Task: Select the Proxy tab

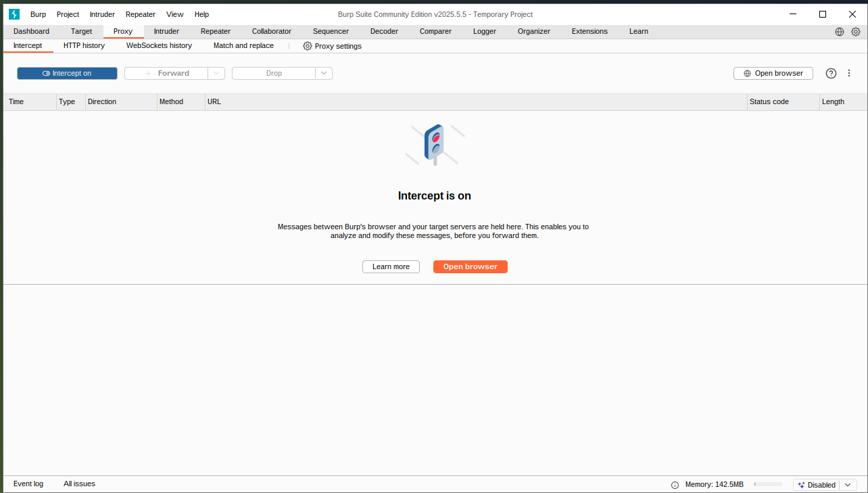Action: tap(123, 32)
